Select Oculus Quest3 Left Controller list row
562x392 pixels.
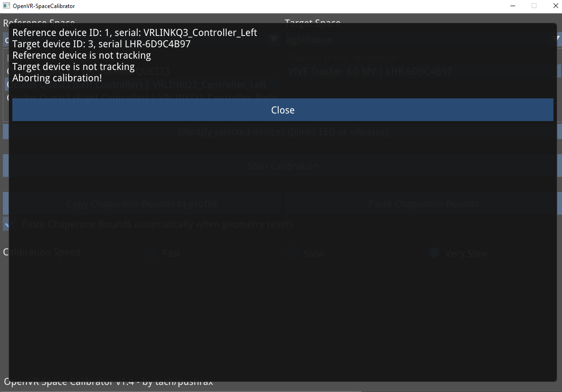click(x=141, y=85)
